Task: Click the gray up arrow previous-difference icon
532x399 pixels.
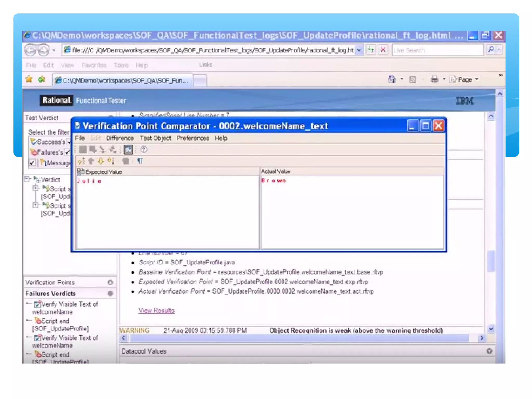Action: pos(91,161)
